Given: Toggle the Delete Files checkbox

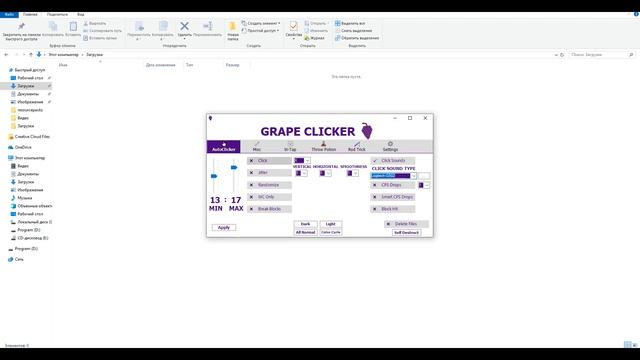Looking at the screenshot, I should [407, 224].
